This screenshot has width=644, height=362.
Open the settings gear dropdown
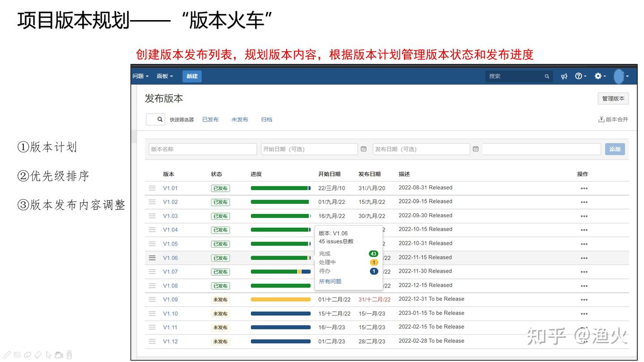(600, 76)
